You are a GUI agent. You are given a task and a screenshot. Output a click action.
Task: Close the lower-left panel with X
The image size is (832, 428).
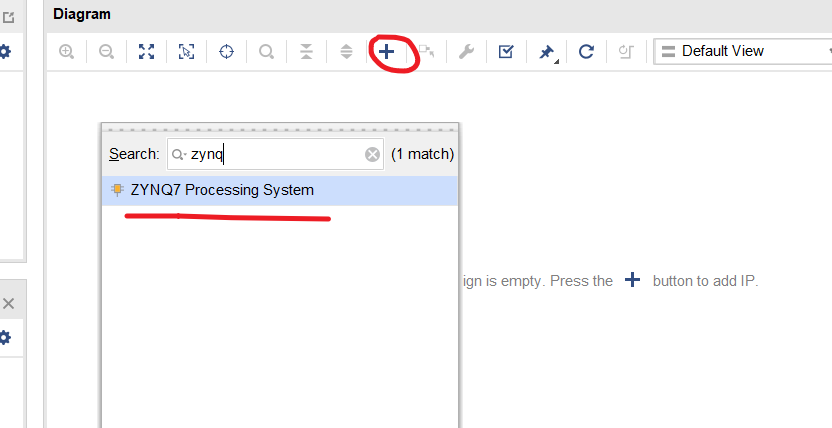[8, 303]
